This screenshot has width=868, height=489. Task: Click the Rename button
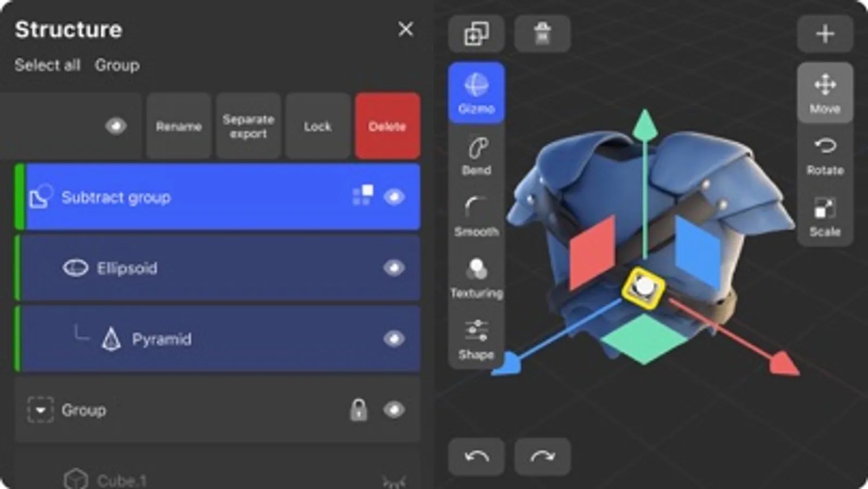point(179,126)
